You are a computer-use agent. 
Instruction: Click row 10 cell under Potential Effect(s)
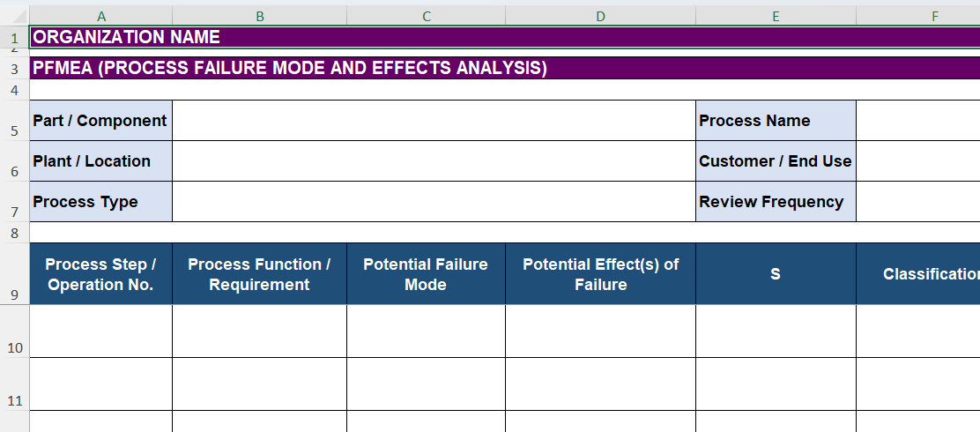tap(600, 331)
